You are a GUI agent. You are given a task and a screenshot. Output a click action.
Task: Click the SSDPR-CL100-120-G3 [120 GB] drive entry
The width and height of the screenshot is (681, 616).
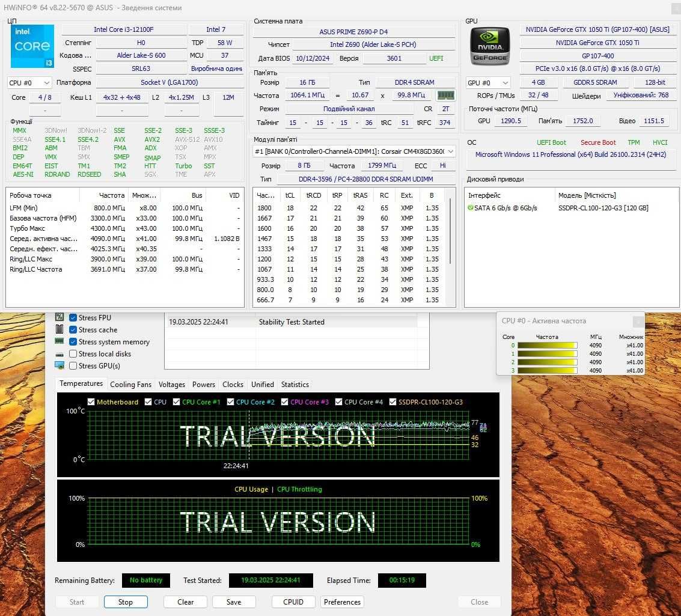[603, 208]
